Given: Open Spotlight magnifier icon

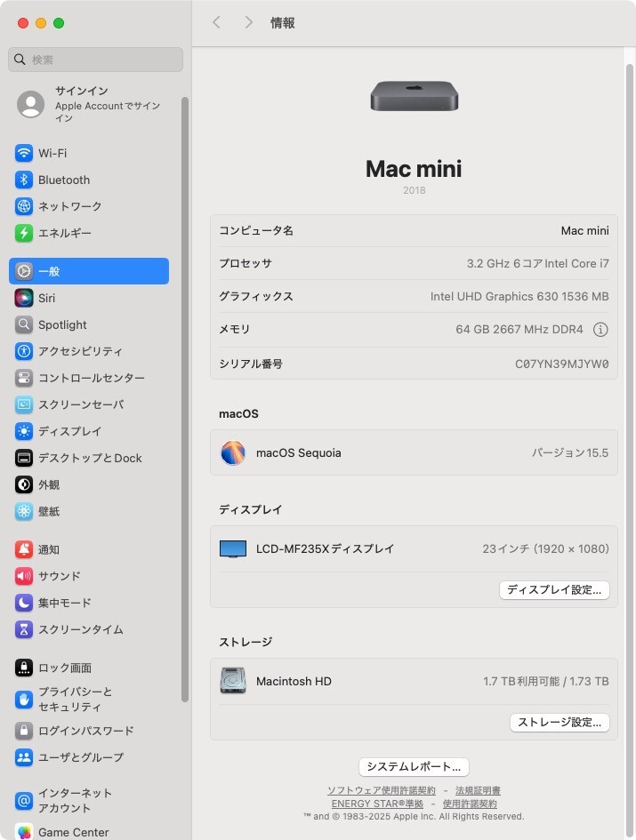Looking at the screenshot, I should click(x=24, y=324).
